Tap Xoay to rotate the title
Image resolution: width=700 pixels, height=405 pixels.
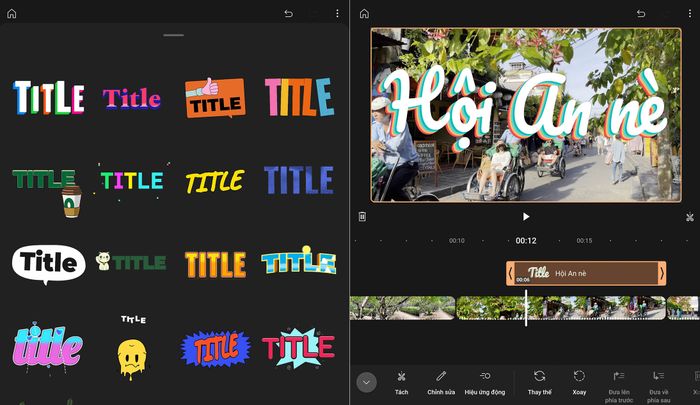[579, 383]
